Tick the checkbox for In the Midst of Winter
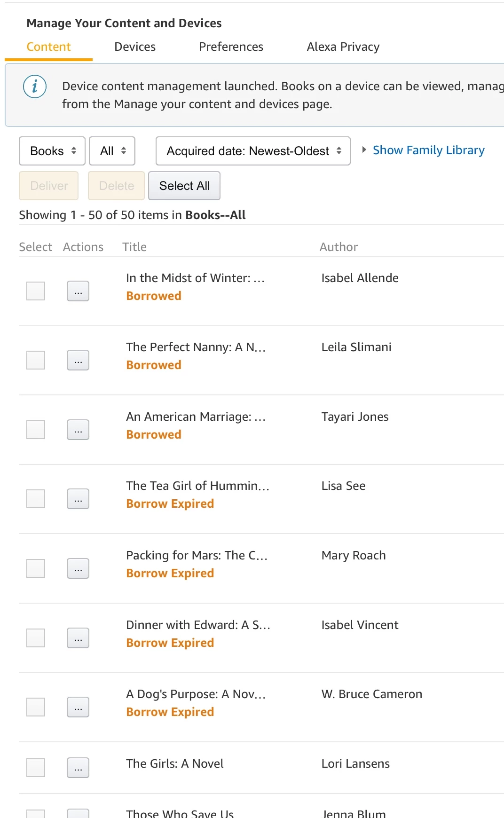This screenshot has width=504, height=818. [36, 291]
